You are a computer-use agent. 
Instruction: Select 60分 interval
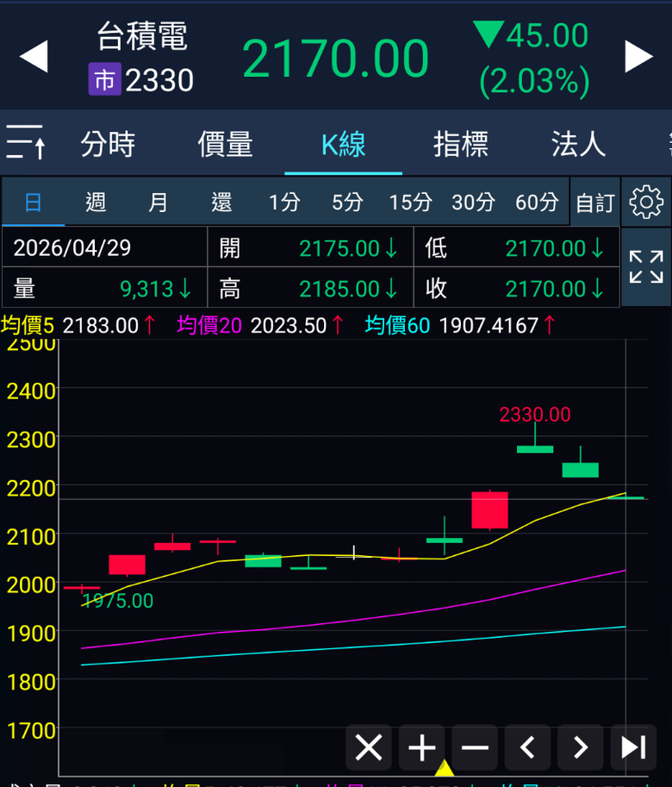(537, 203)
